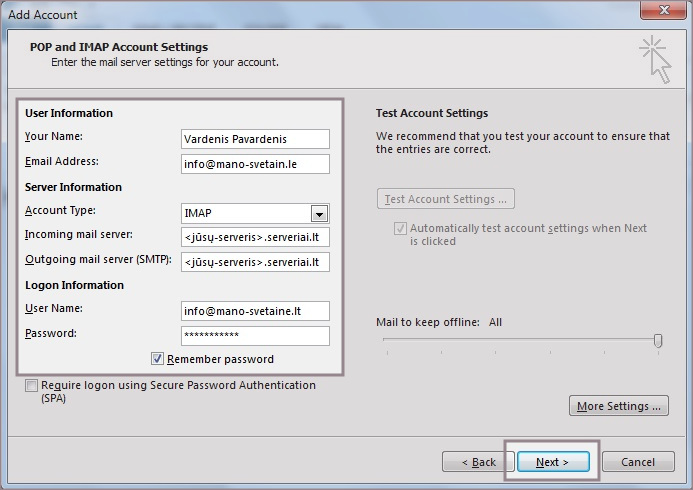Close the Add Account dialog window
The width and height of the screenshot is (693, 490).
coord(661,12)
